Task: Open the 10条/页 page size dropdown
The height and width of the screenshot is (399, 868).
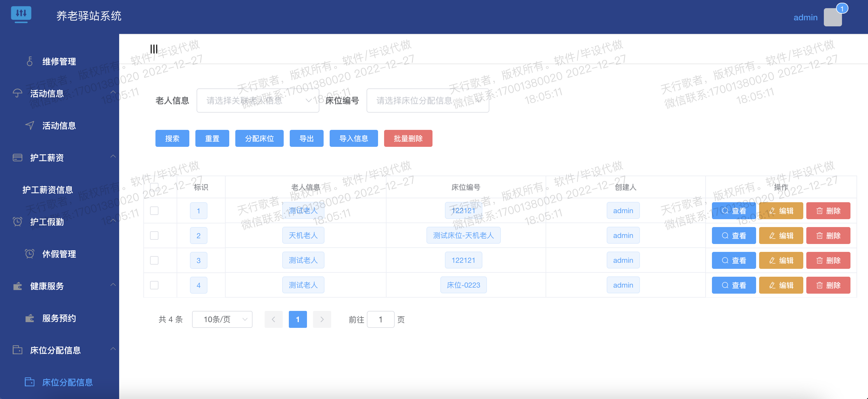Action: click(x=222, y=319)
